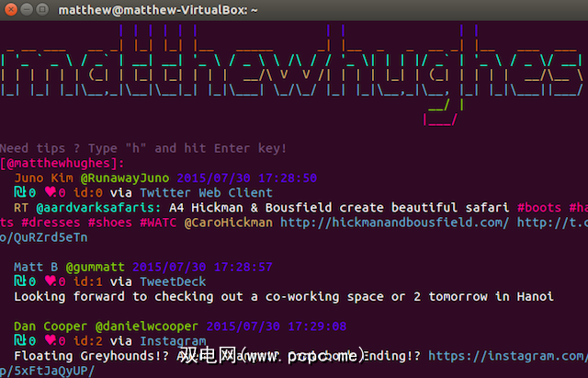
Task: Click the timestamp 2015/07/30 17:28:50
Action: click(247, 178)
